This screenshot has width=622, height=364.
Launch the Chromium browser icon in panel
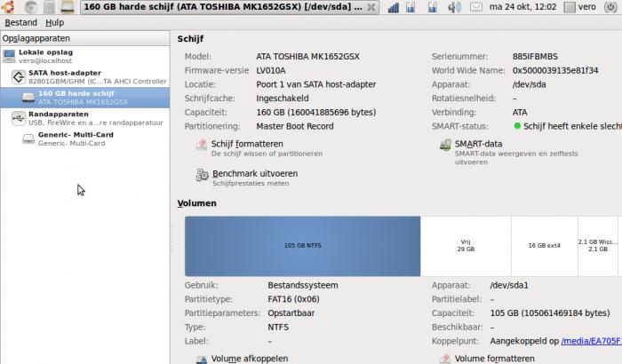coord(30,7)
